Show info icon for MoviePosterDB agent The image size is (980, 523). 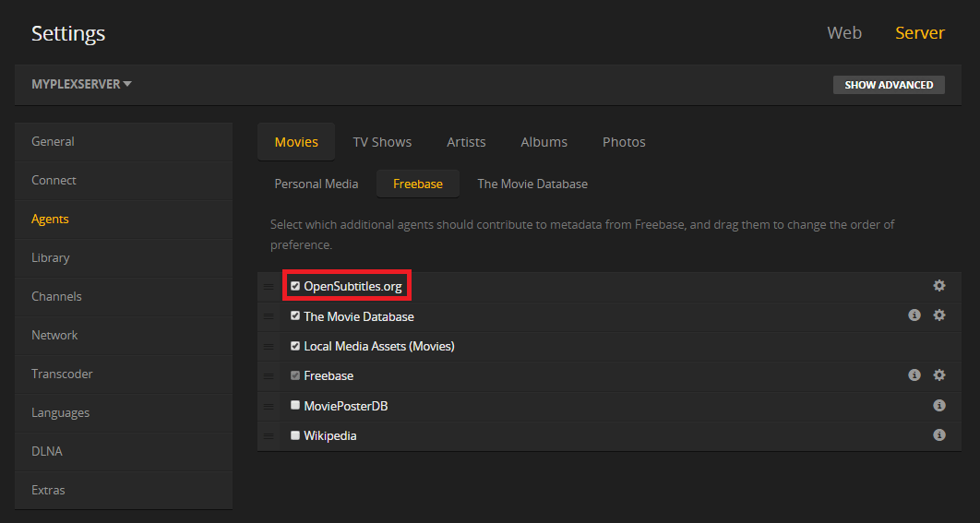coord(938,405)
